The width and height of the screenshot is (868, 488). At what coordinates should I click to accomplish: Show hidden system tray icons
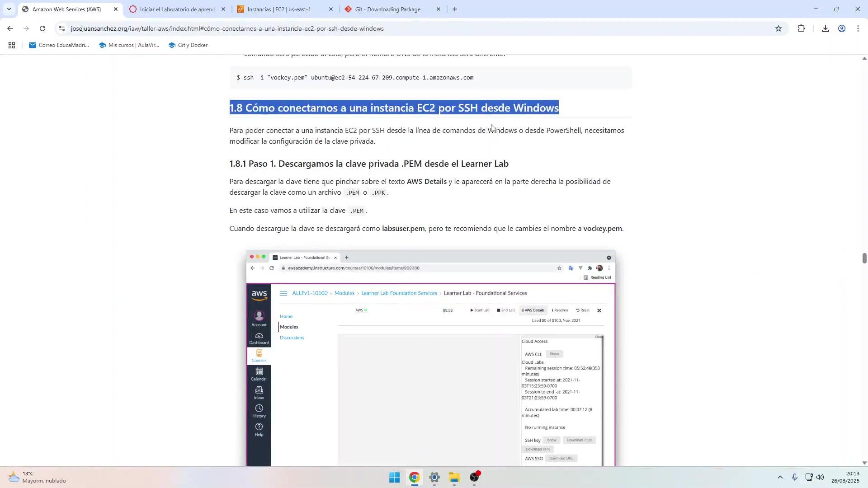click(780, 477)
